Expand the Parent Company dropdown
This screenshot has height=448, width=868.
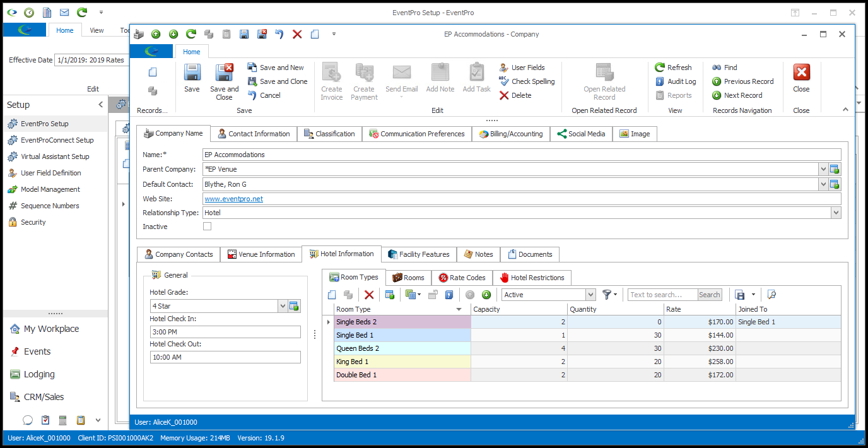[x=823, y=168]
